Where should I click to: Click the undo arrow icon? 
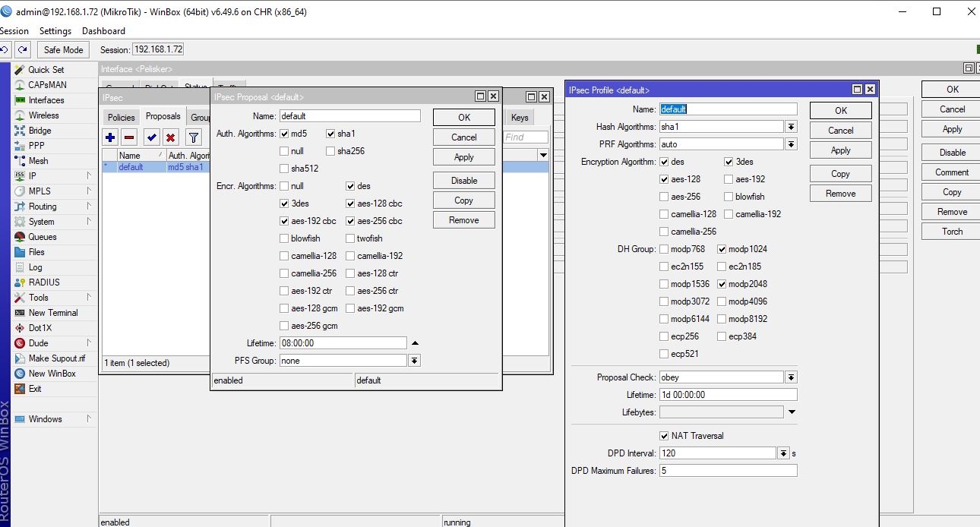point(5,49)
